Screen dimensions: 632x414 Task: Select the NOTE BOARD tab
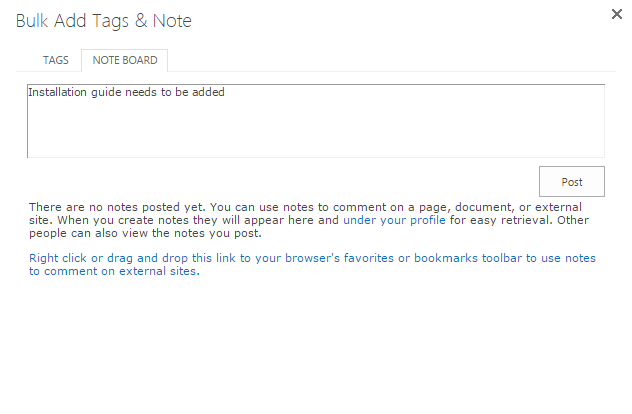(125, 60)
